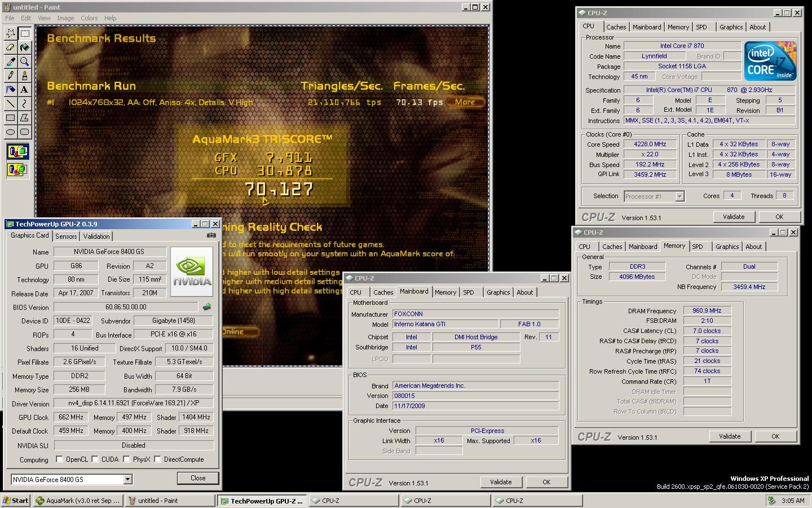The width and height of the screenshot is (812, 508).
Task: Click the CAS# Latency 7.0 clocks value
Action: click(x=707, y=331)
